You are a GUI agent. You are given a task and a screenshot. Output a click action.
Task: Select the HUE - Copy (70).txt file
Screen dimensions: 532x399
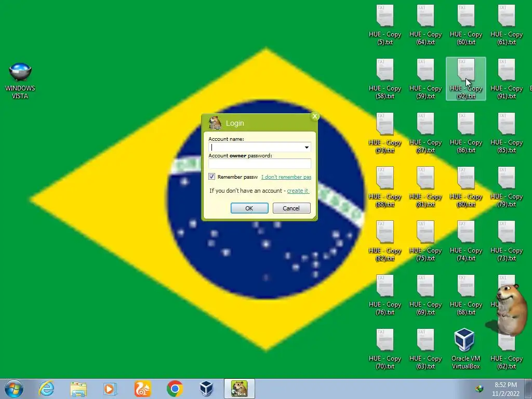coord(385,349)
